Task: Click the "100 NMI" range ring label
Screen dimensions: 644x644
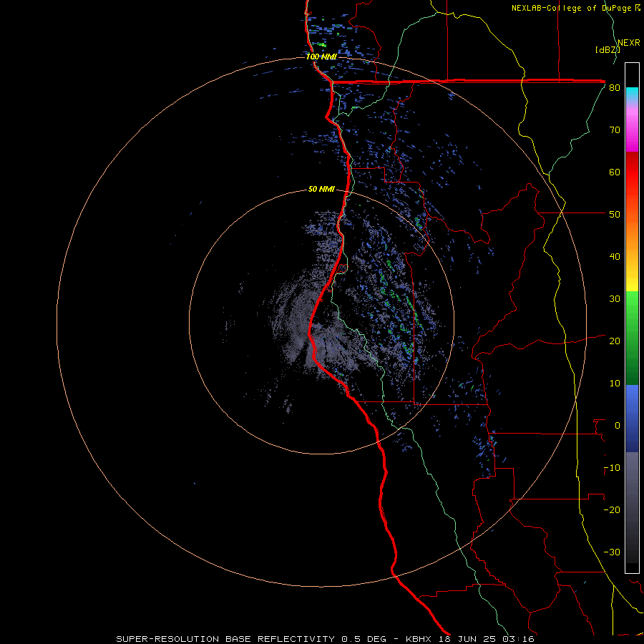Action: click(321, 57)
